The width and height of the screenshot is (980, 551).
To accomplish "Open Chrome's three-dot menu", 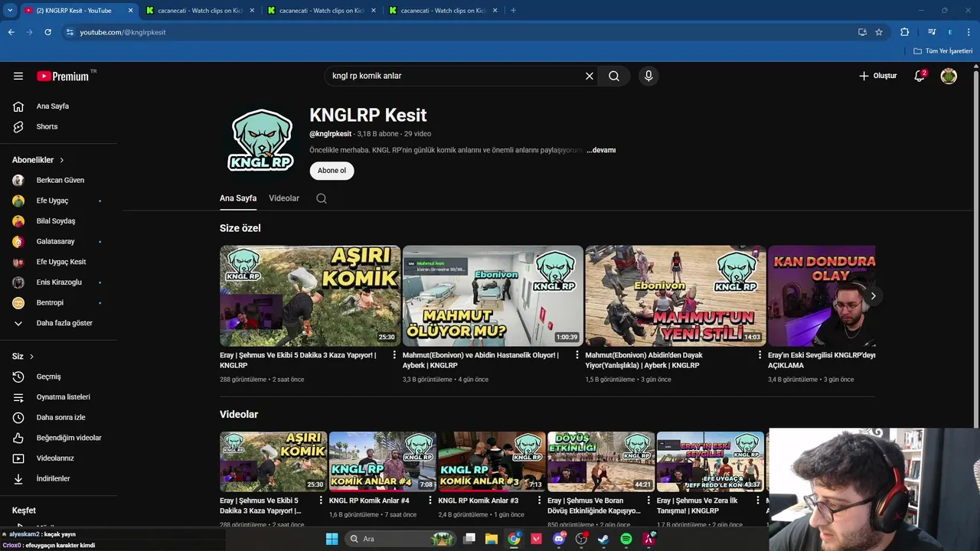I will click(969, 32).
